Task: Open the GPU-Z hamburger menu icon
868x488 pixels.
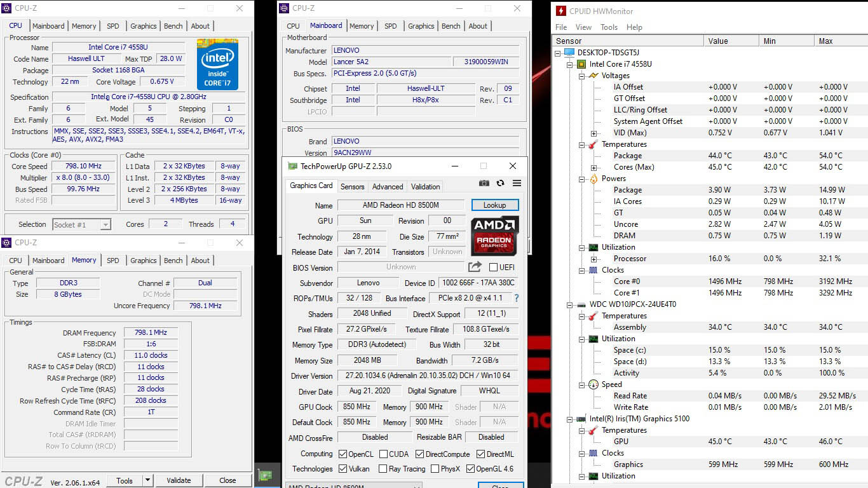Action: tap(517, 183)
